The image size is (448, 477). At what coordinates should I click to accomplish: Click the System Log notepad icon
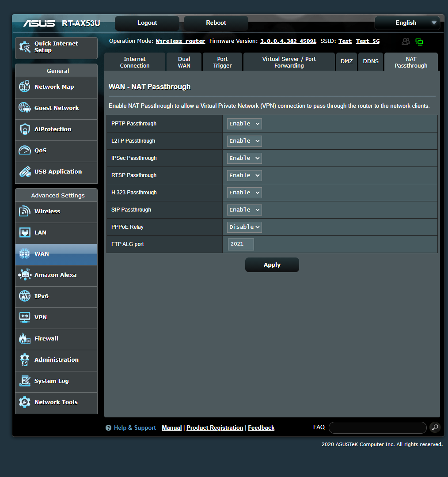(x=25, y=381)
